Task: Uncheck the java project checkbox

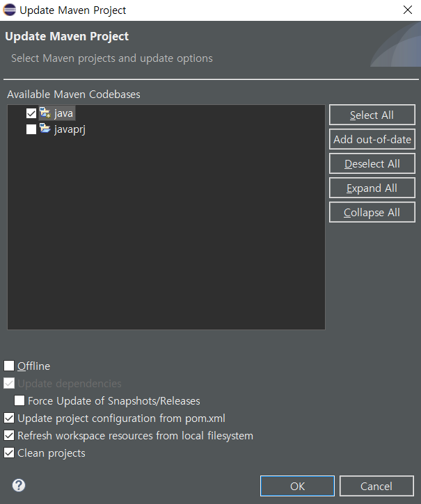Action: coord(31,113)
